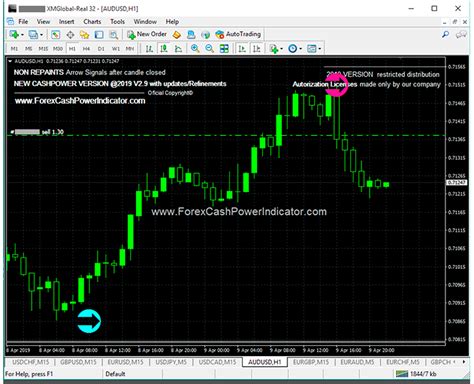Switch to the USDCHF,M15 chart tab
Image resolution: width=474 pixels, height=384 pixels.
pos(30,362)
